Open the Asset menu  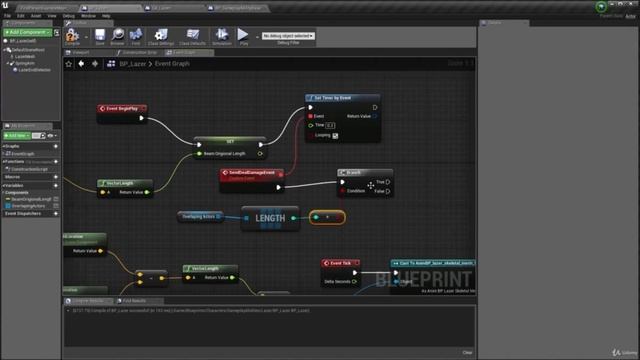[x=36, y=16]
